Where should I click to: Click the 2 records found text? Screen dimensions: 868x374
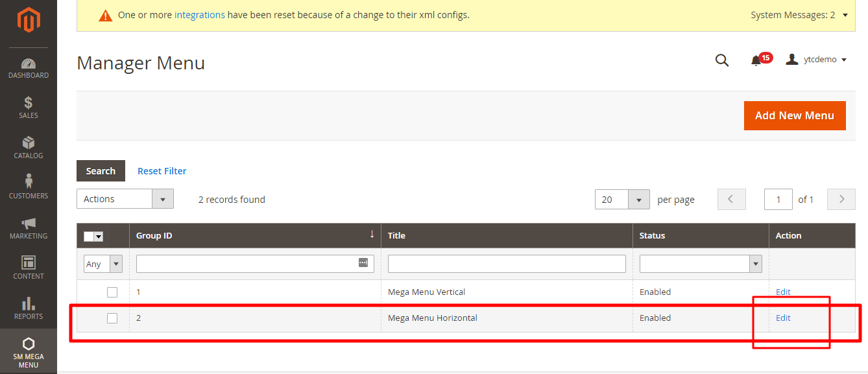(x=232, y=200)
